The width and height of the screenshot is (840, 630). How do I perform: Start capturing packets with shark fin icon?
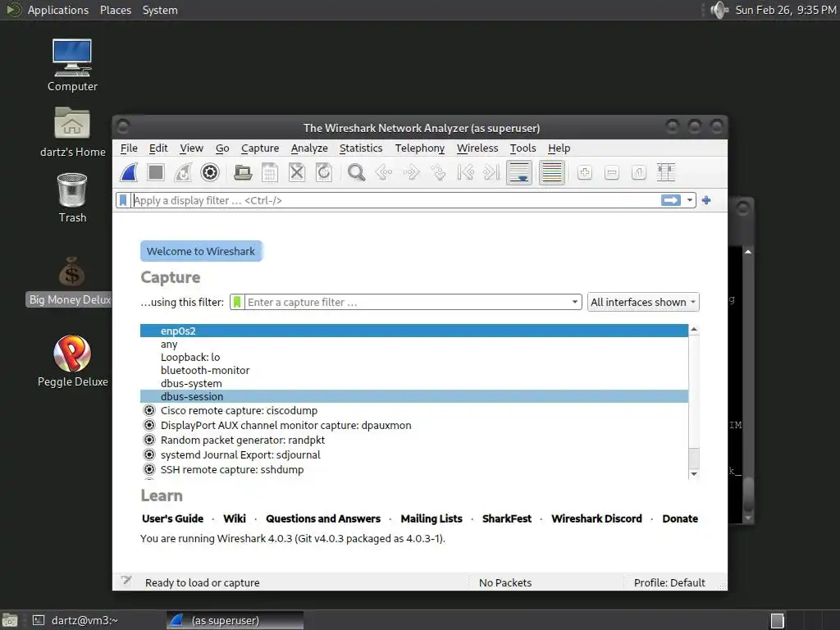129,172
